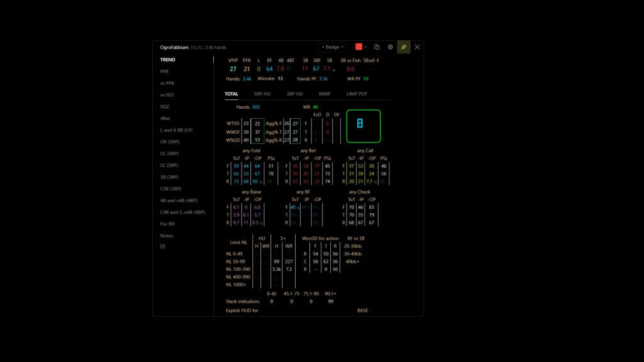Close the player stats popup
644x362 pixels.
pos(417,47)
